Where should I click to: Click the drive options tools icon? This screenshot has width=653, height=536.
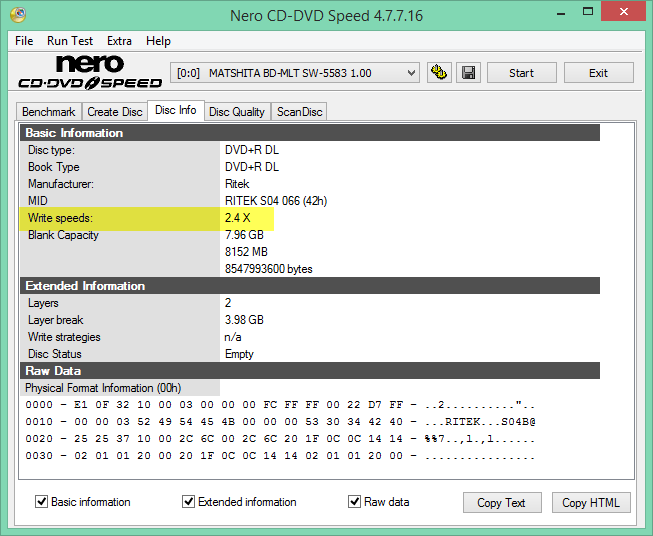(439, 73)
